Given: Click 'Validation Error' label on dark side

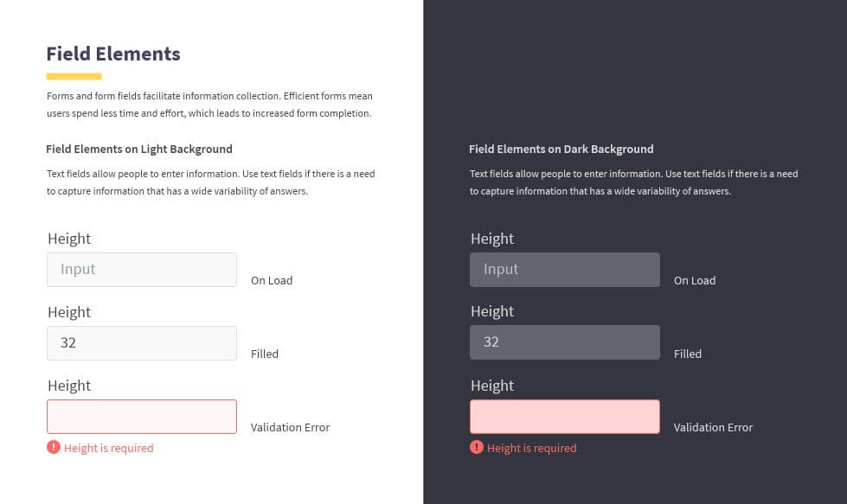Looking at the screenshot, I should pyautogui.click(x=713, y=427).
